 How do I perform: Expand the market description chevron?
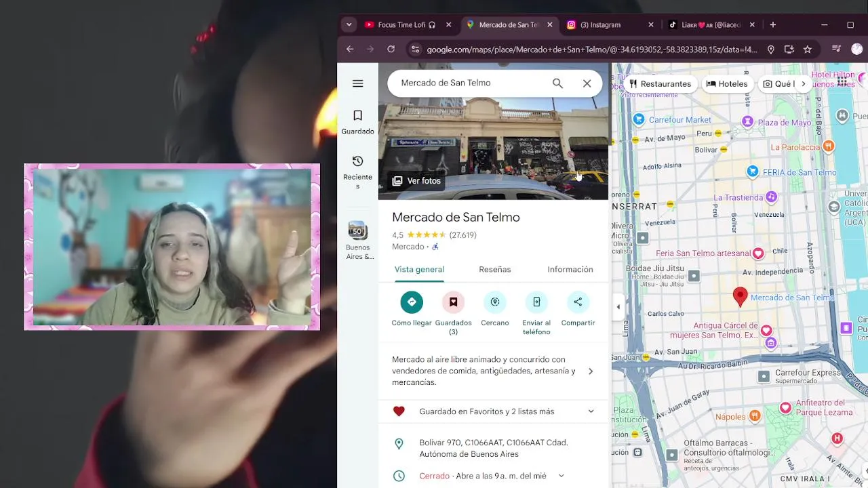point(591,371)
